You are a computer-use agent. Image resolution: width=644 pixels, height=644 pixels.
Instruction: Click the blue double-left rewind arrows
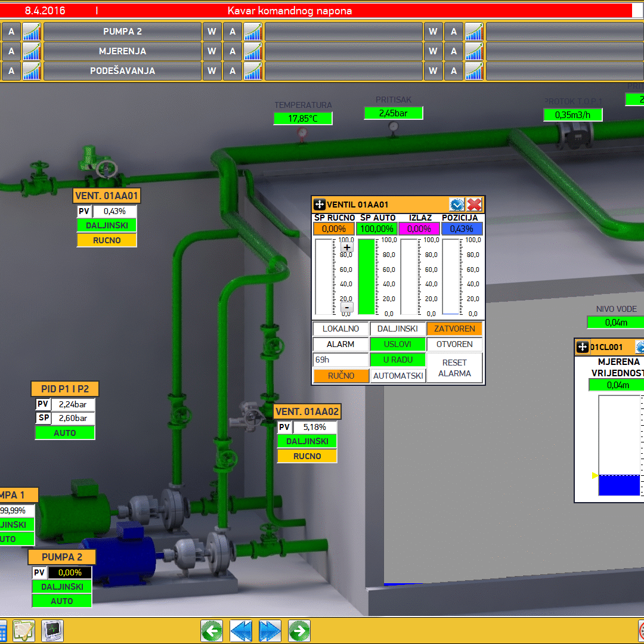pyautogui.click(x=241, y=630)
